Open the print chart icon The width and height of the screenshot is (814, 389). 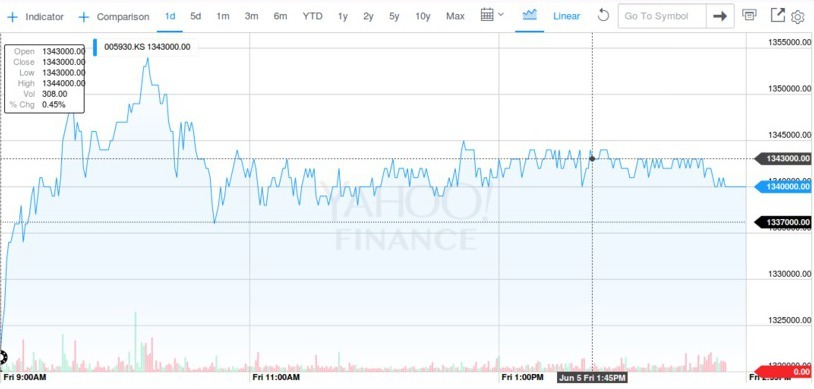749,15
